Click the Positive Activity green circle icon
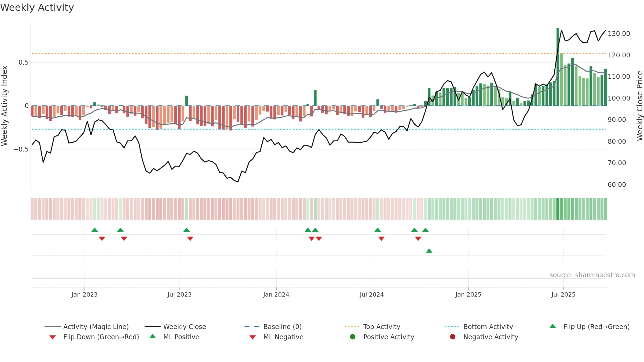Viewport: 644px width, 362px height. 353,337
